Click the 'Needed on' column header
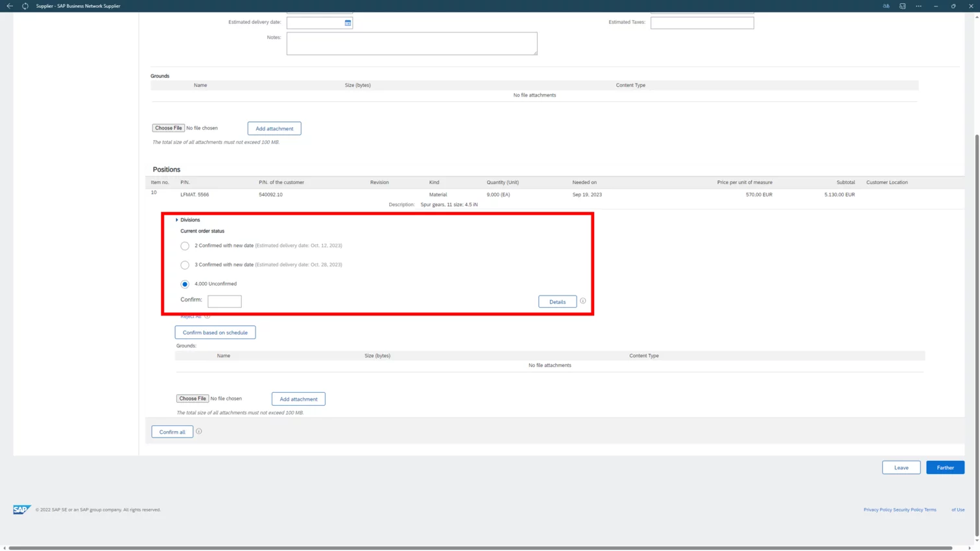 (x=584, y=182)
